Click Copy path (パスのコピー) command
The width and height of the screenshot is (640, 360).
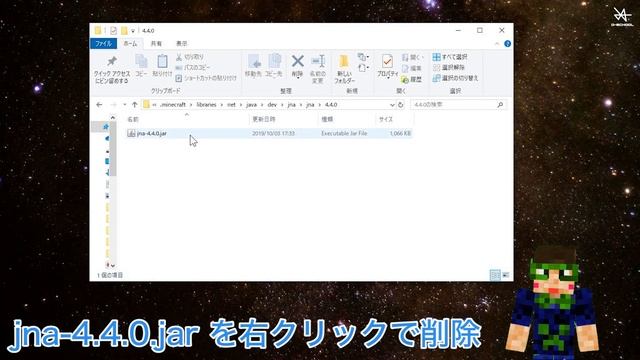tap(193, 67)
